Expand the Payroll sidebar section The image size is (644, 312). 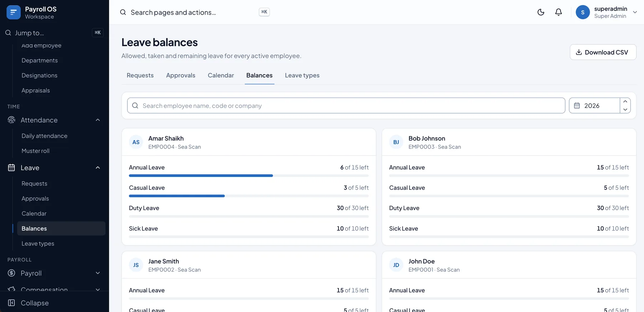pyautogui.click(x=98, y=273)
